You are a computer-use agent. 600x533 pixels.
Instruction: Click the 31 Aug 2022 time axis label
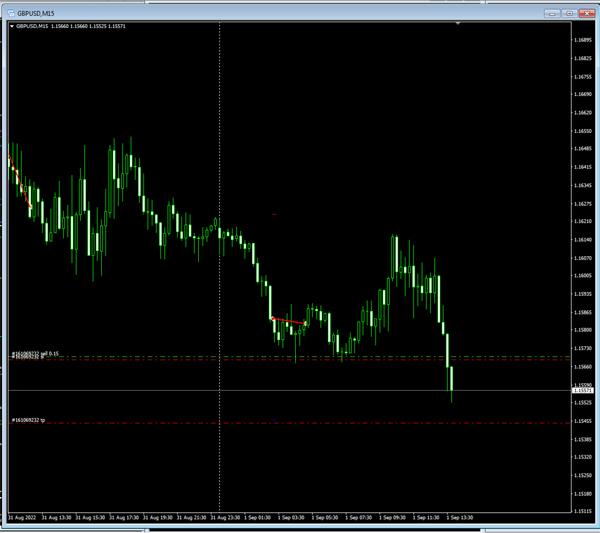[22, 518]
